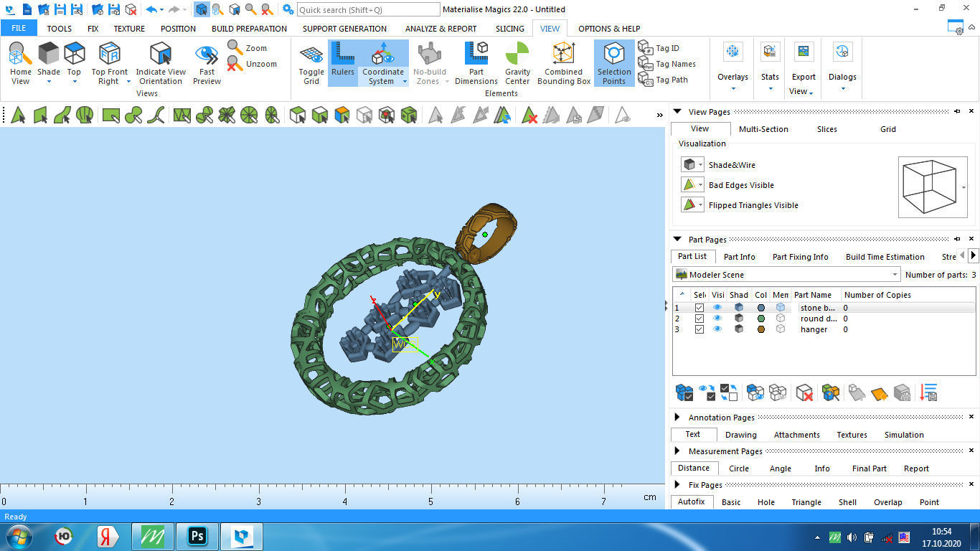The width and height of the screenshot is (980, 551).
Task: Open the Part Fixing Info tab
Action: 800,257
